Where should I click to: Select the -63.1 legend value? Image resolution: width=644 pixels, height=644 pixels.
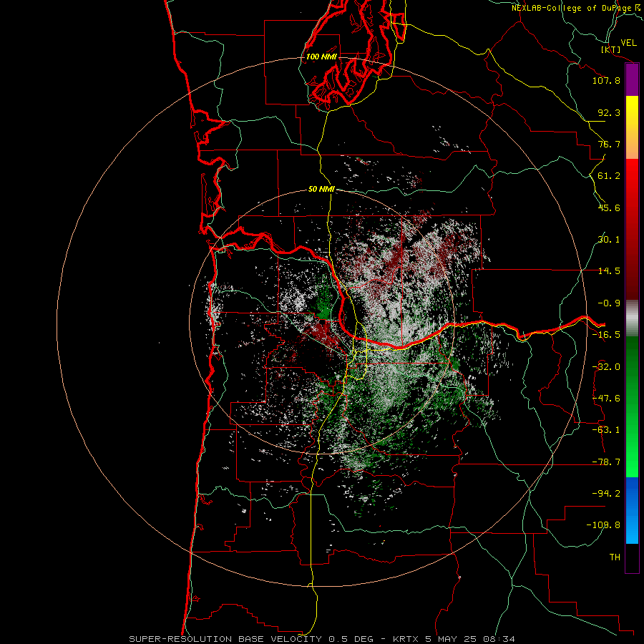point(606,430)
